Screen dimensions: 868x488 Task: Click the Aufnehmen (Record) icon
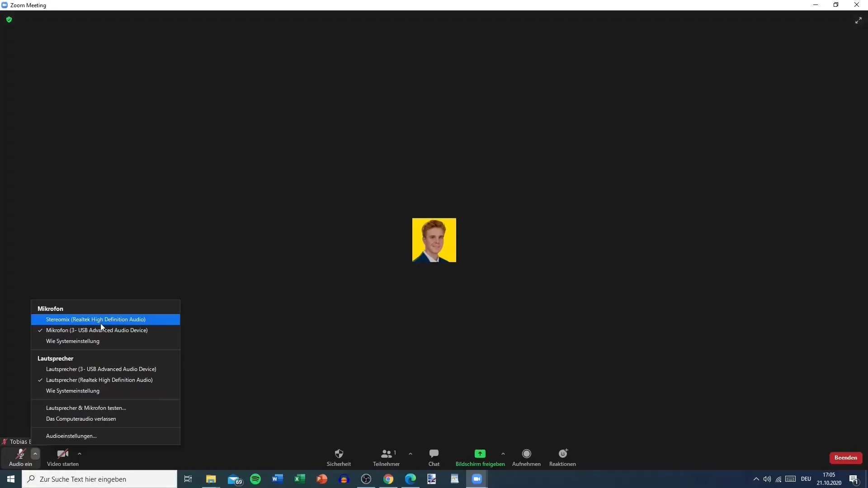coord(526,454)
